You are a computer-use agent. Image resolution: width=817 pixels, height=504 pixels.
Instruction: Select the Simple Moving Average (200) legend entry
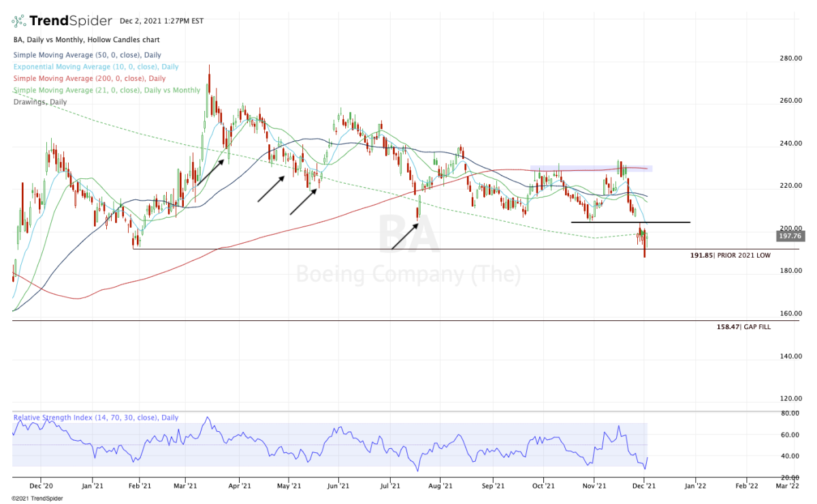click(x=89, y=79)
